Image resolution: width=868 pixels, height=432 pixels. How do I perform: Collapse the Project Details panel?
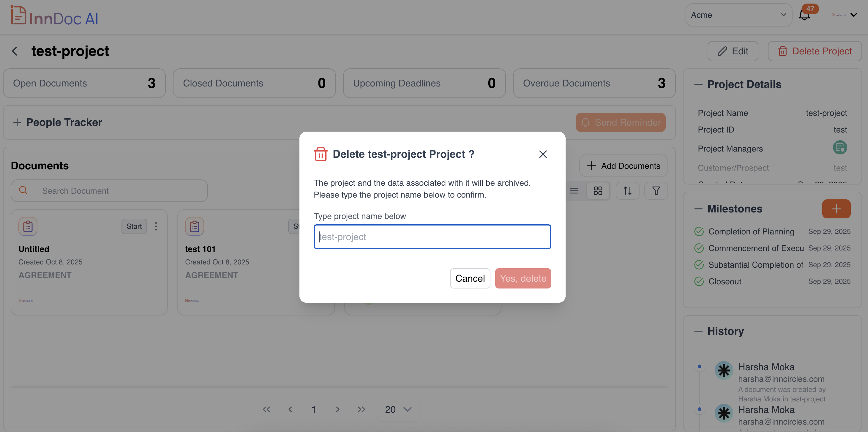tap(698, 84)
